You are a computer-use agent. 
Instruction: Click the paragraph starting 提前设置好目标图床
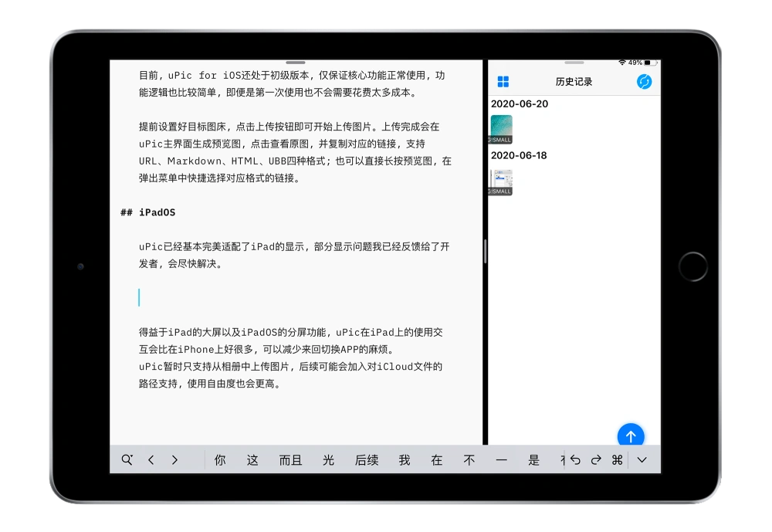pyautogui.click(x=295, y=152)
